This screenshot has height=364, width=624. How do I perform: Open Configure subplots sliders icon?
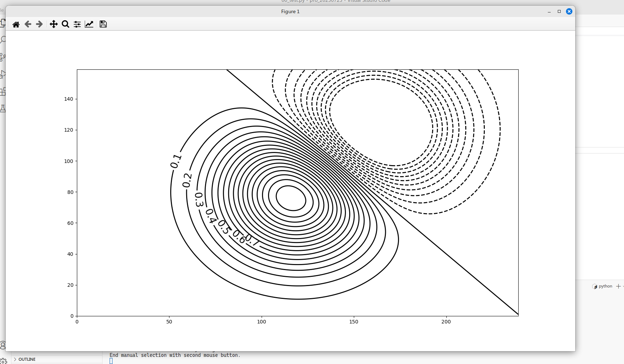pyautogui.click(x=77, y=24)
